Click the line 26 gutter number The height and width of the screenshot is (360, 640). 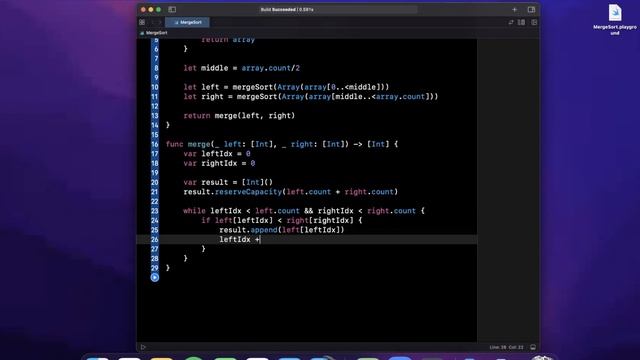click(x=155, y=240)
